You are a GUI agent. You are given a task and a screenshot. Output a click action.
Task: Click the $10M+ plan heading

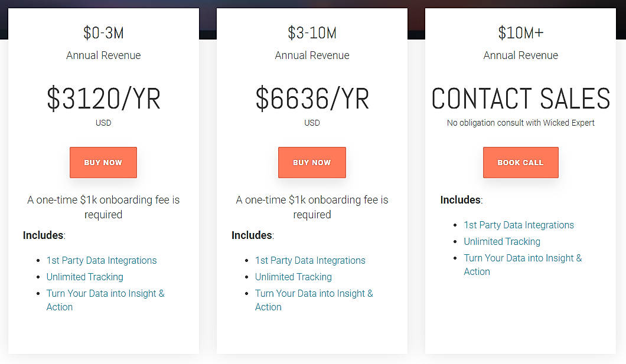[x=520, y=33]
